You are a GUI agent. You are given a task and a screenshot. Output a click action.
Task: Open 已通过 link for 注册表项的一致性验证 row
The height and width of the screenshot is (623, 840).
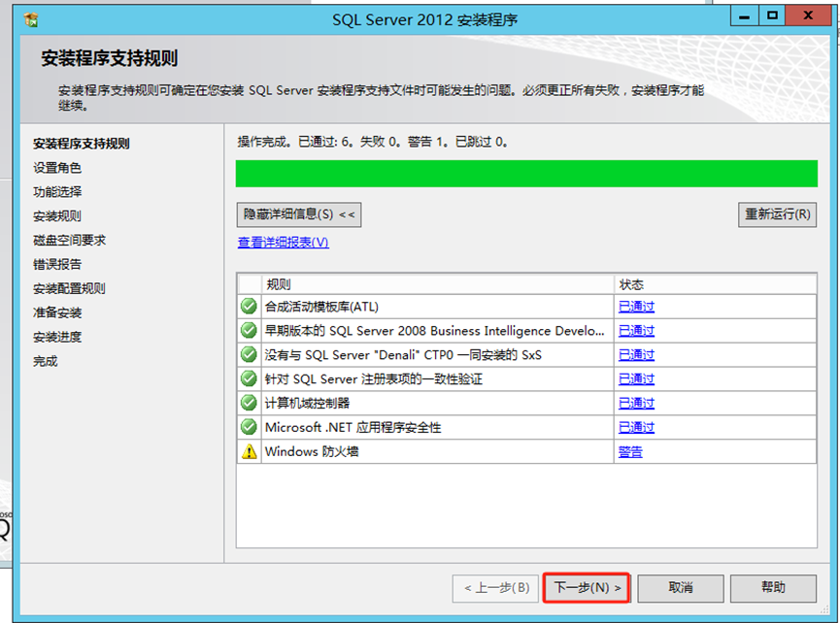coord(636,378)
